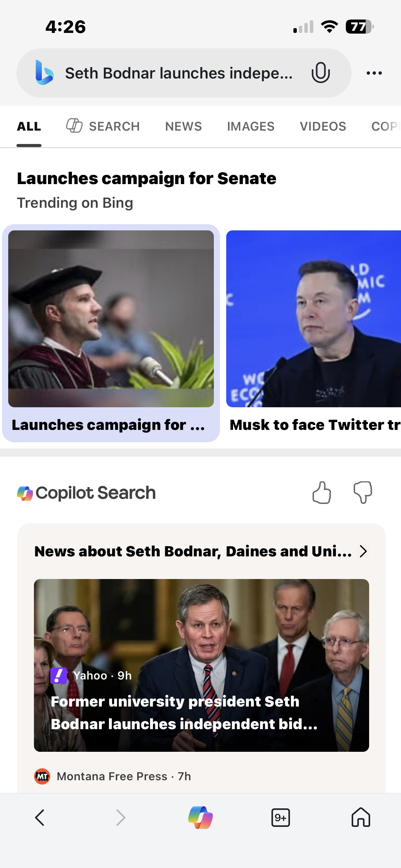Tap the thumbs down feedback icon
The width and height of the screenshot is (401, 868).
click(x=363, y=493)
